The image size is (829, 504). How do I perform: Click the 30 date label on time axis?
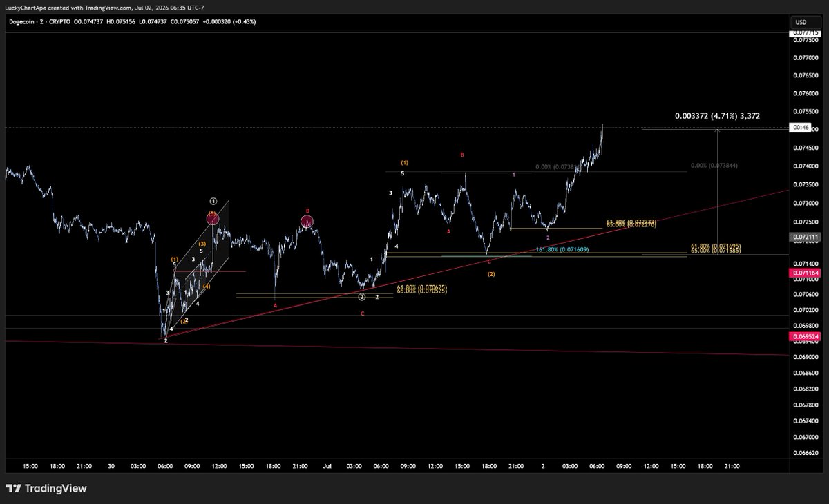tap(112, 466)
